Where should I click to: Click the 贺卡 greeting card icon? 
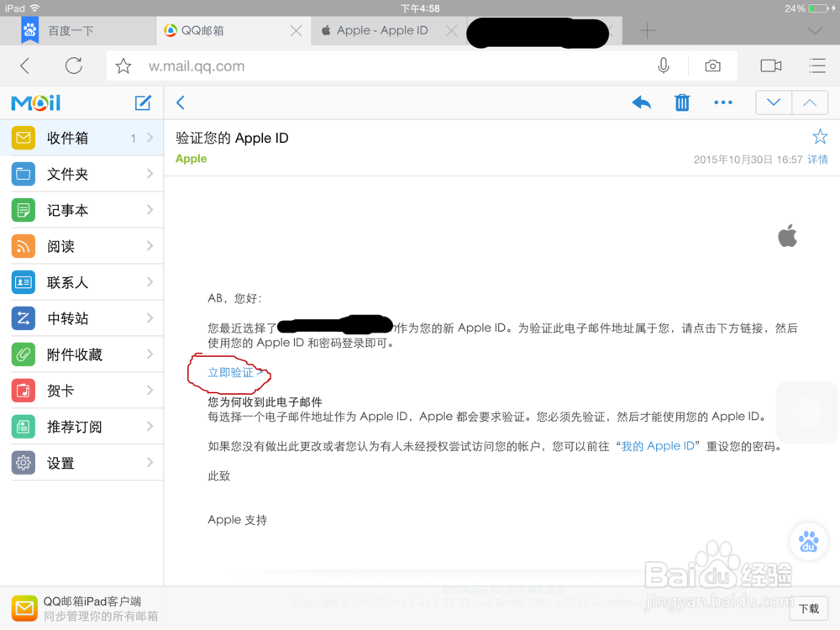coord(23,391)
